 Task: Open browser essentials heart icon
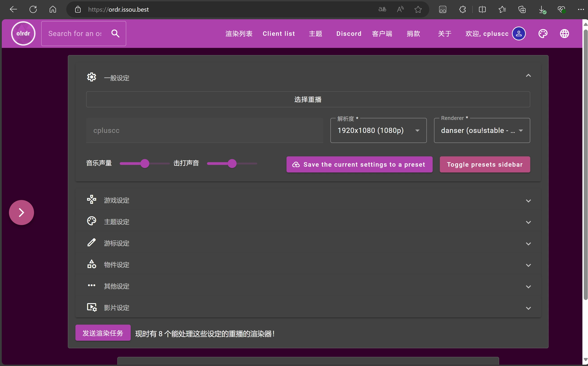[x=561, y=9]
